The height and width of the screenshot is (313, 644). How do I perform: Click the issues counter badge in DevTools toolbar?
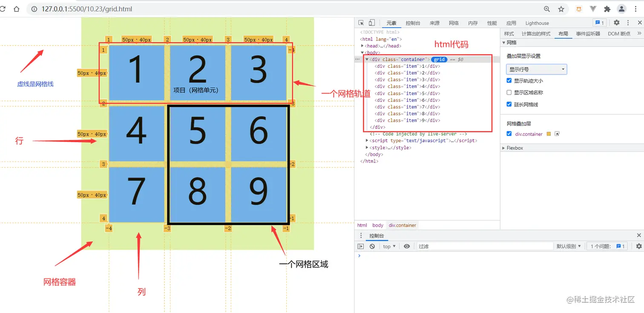tap(600, 23)
